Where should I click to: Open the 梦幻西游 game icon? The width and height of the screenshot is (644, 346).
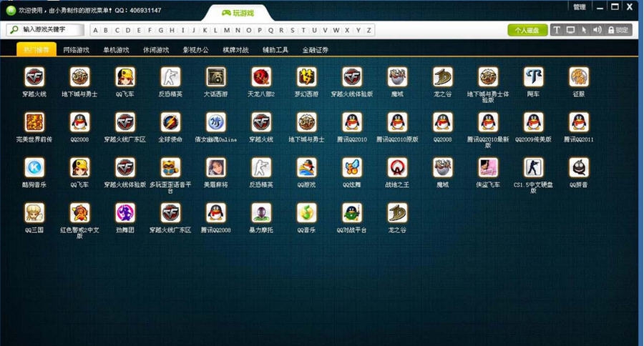(307, 77)
